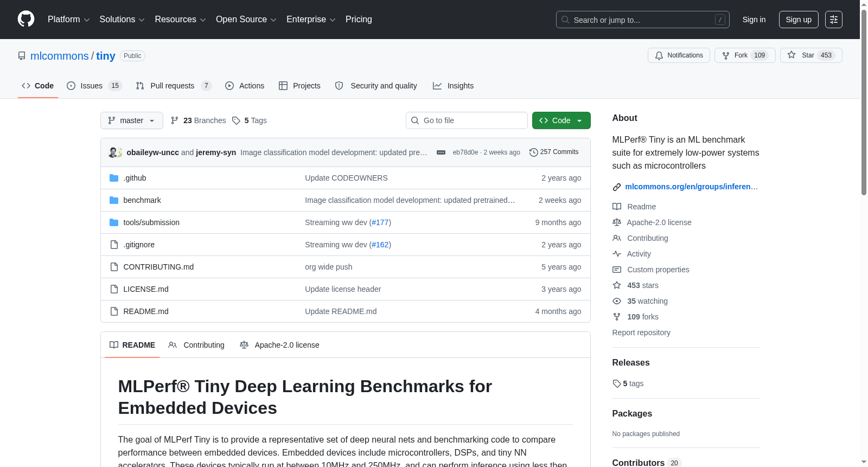Click the tag icon beside 5 tags

617,383
